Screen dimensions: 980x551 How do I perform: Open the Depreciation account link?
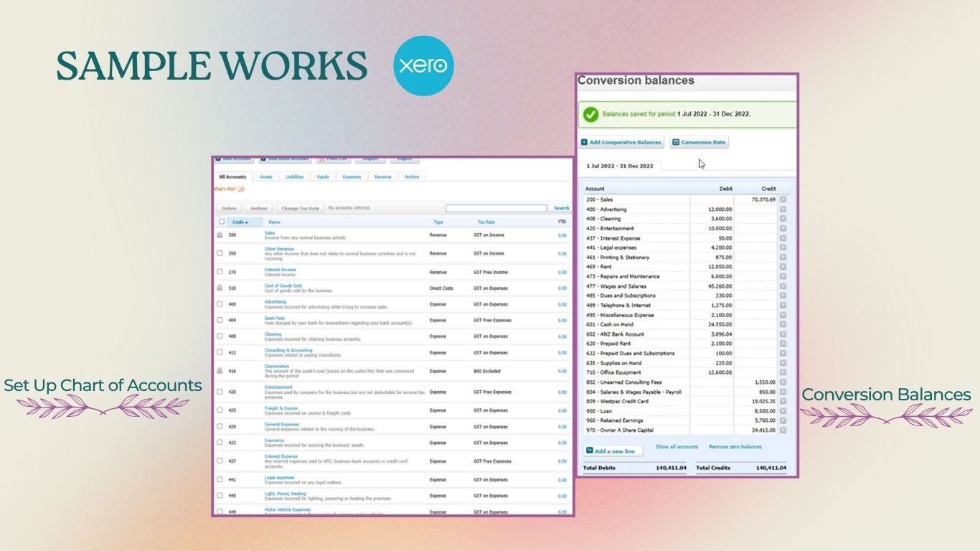point(276,366)
